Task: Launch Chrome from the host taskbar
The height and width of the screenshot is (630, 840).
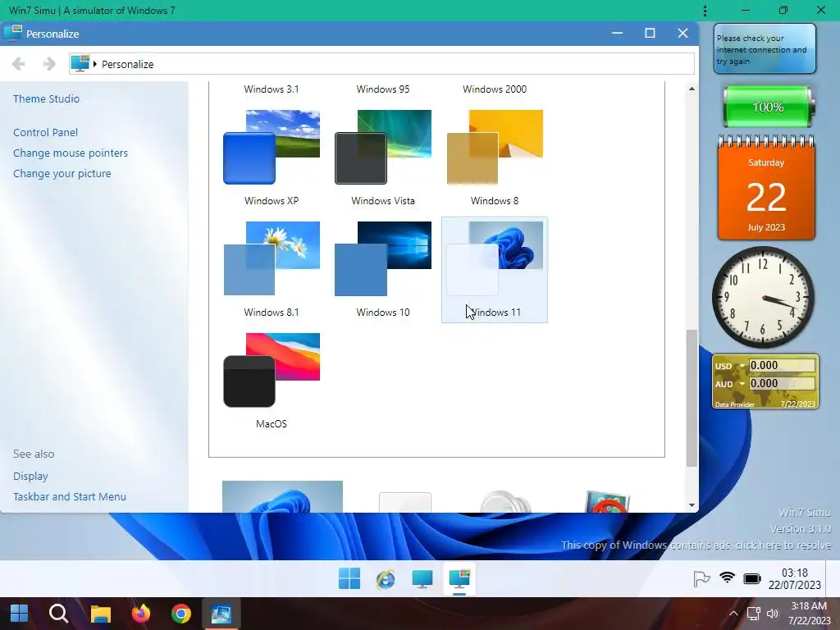Action: [x=181, y=614]
